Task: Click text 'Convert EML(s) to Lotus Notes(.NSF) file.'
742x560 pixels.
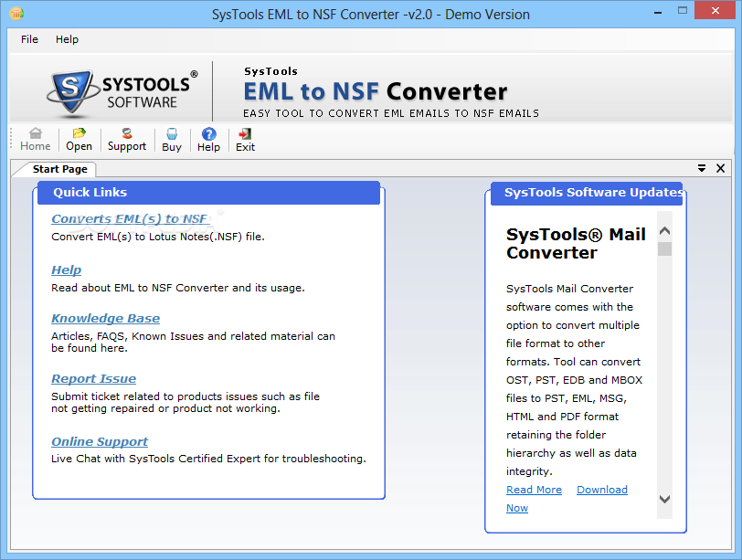Action: [157, 237]
